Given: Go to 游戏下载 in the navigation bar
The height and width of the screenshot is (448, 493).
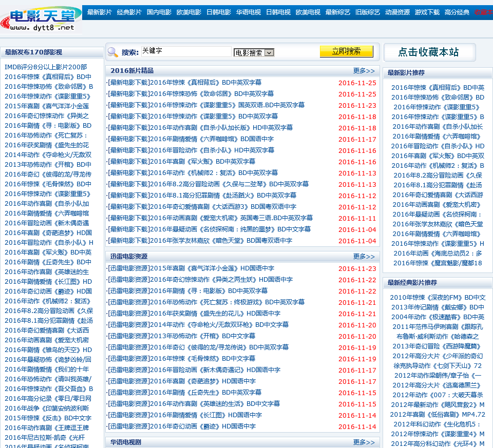Looking at the screenshot, I should 427,12.
